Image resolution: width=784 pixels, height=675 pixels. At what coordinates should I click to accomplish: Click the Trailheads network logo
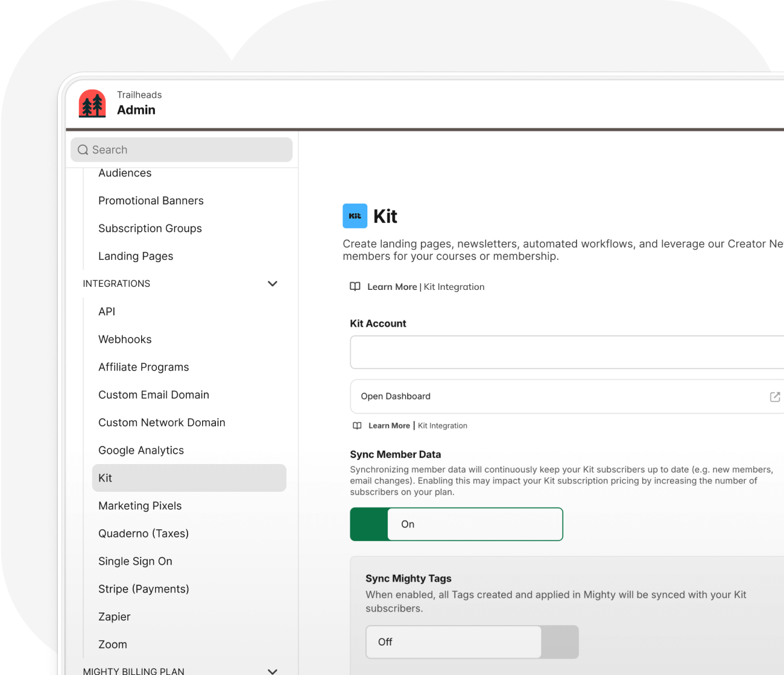[92, 103]
